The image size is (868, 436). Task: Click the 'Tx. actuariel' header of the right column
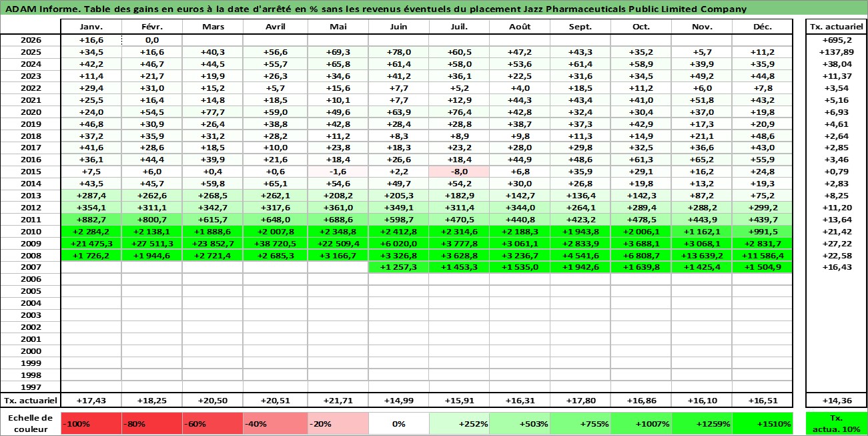(x=837, y=27)
